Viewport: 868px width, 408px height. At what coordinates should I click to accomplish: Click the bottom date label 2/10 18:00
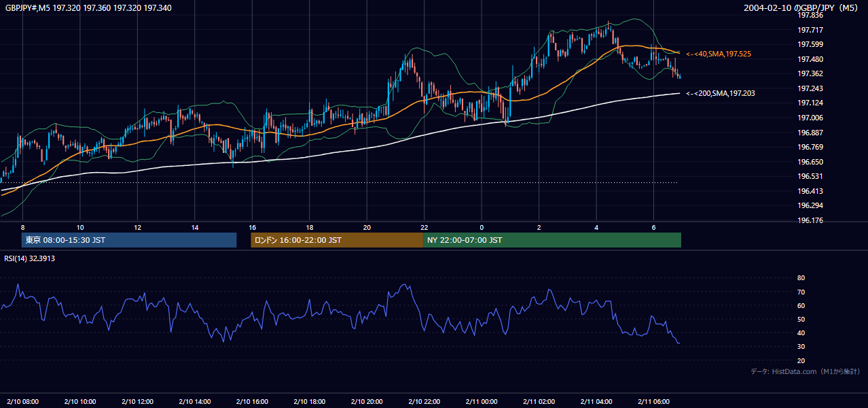pyautogui.click(x=310, y=401)
